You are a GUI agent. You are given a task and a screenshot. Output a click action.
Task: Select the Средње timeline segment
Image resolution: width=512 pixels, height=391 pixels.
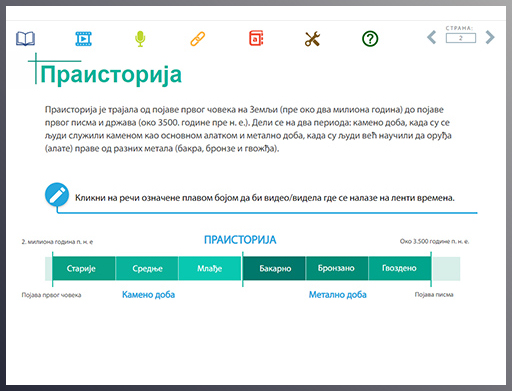(147, 268)
